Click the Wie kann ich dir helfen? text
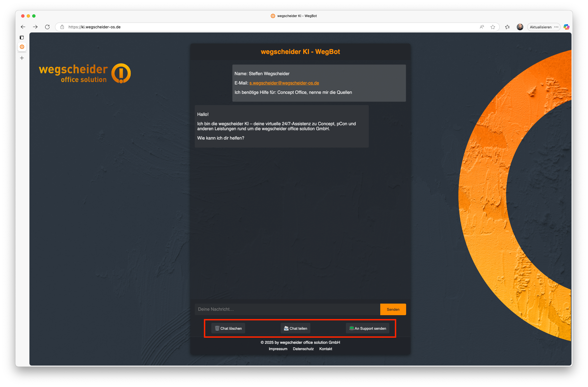 pos(221,138)
